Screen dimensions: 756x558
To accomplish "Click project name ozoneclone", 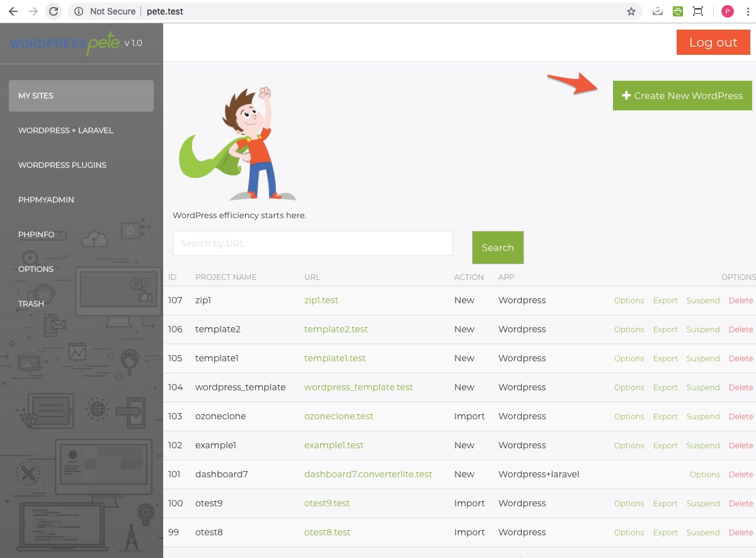I will [x=220, y=416].
